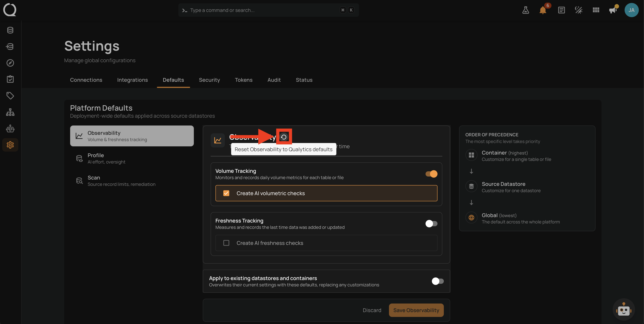The image size is (644, 324).
Task: Enable the Freshness Tracking toggle
Action: [431, 223]
